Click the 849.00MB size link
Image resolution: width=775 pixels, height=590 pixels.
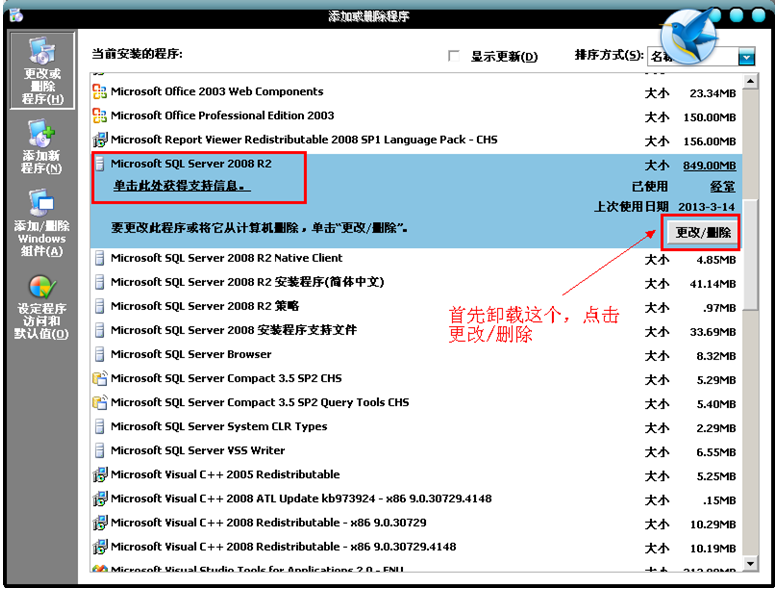tap(709, 166)
